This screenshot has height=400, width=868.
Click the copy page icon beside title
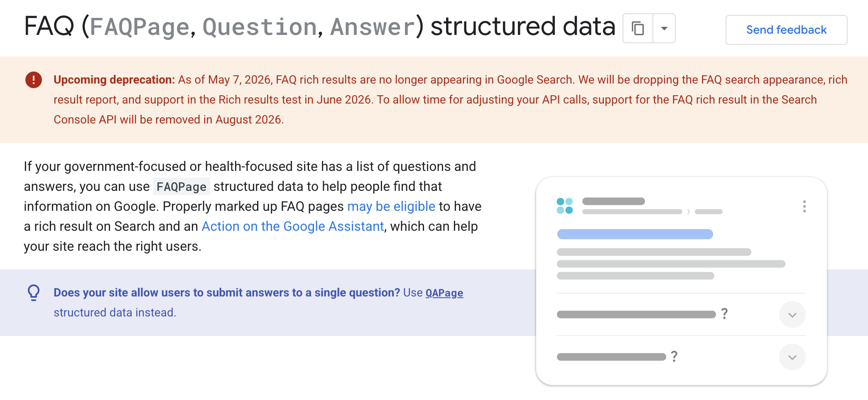pos(638,28)
